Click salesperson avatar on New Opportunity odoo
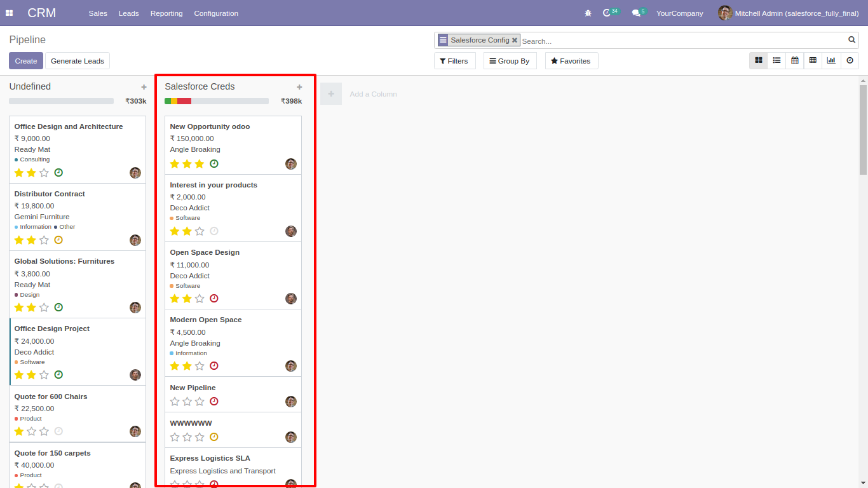Image resolution: width=868 pixels, height=488 pixels. 291,164
